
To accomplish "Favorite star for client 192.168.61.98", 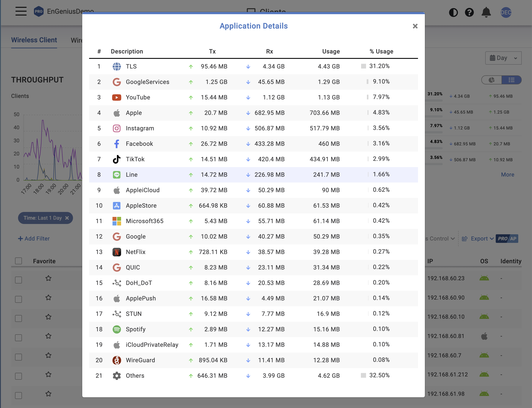I will 49,393.
